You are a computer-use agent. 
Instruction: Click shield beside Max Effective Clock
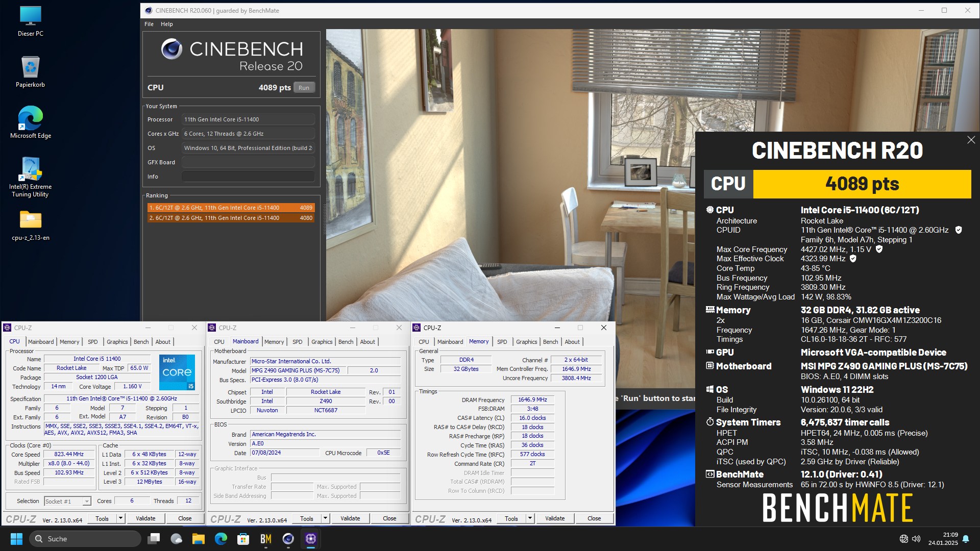853,259
